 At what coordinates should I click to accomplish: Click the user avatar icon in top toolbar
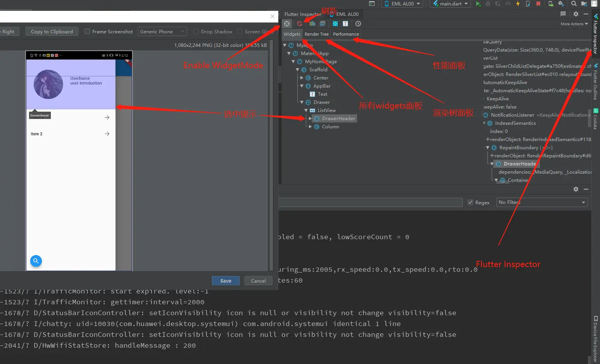tap(594, 4)
